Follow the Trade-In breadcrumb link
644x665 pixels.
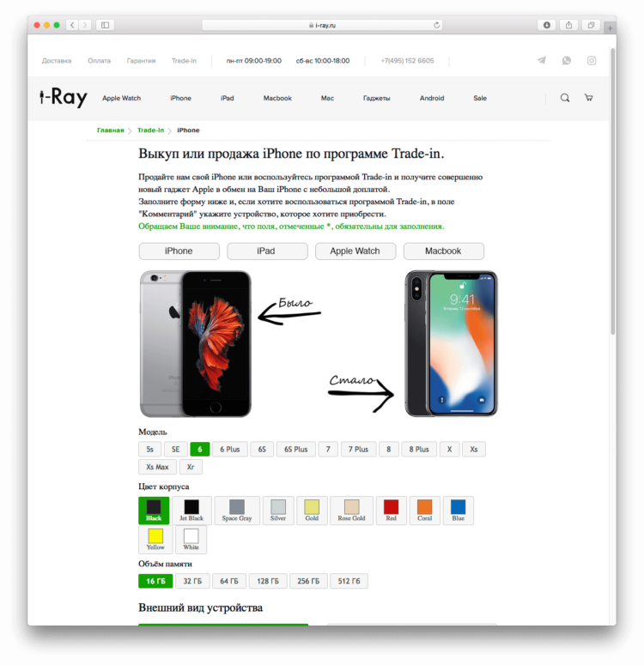150,130
